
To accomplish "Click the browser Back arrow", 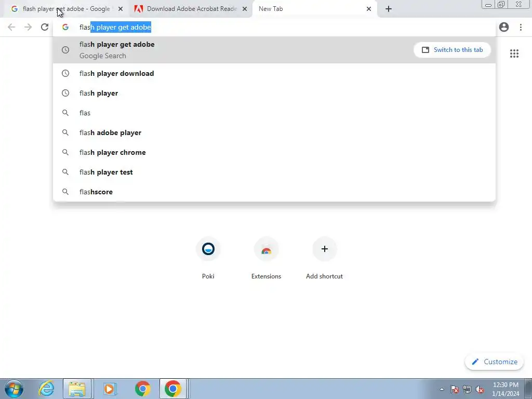I will point(11,27).
